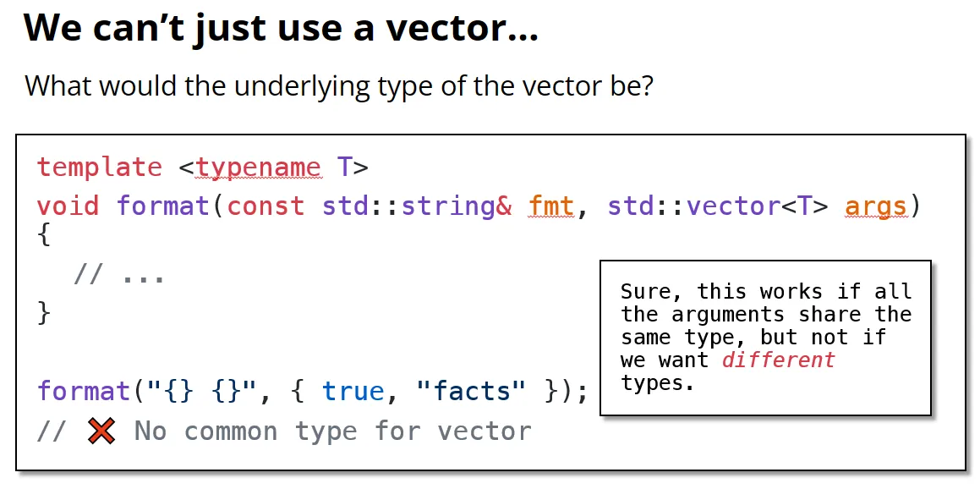Image resolution: width=980 pixels, height=489 pixels.
Task: Click the "No common type for vector" comment
Action: [x=332, y=431]
